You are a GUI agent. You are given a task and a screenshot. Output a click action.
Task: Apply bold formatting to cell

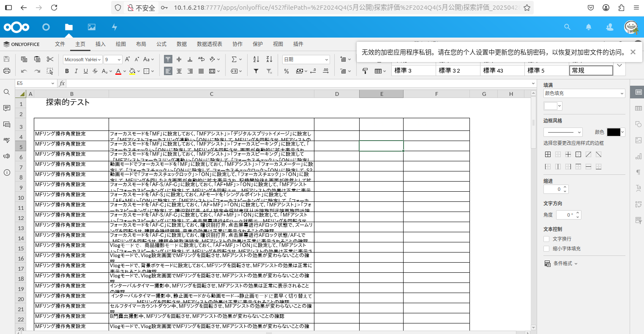[x=67, y=71]
